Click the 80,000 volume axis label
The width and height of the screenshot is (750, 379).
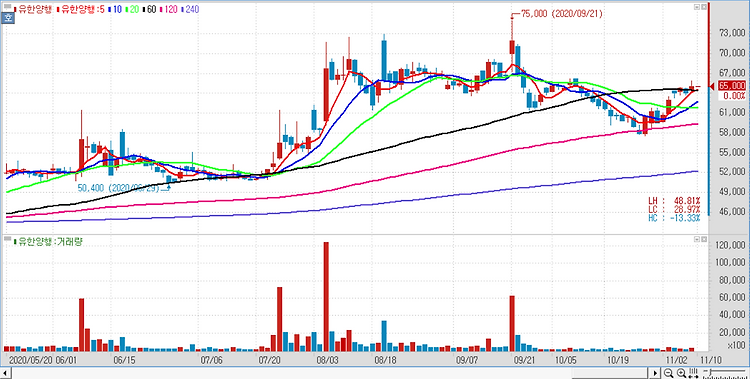(x=732, y=280)
